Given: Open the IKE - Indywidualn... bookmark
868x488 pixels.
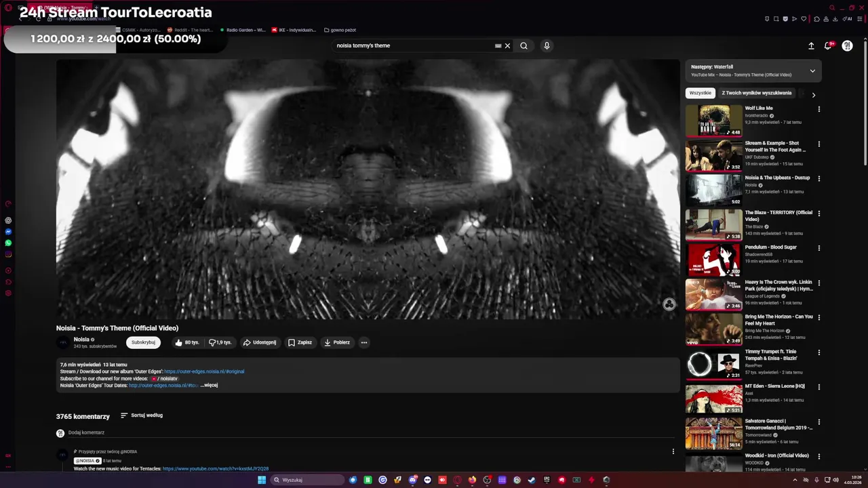Looking at the screenshot, I should click(x=294, y=30).
